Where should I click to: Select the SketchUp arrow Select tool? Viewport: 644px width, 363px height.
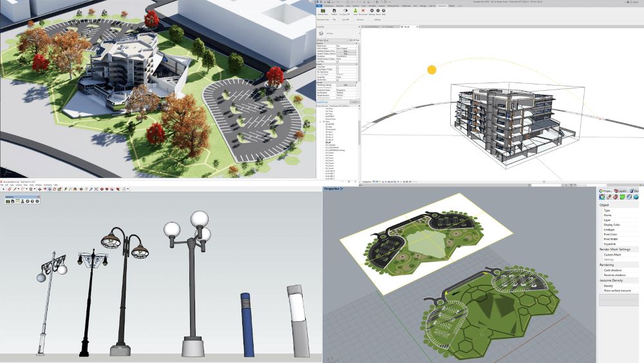point(3,189)
